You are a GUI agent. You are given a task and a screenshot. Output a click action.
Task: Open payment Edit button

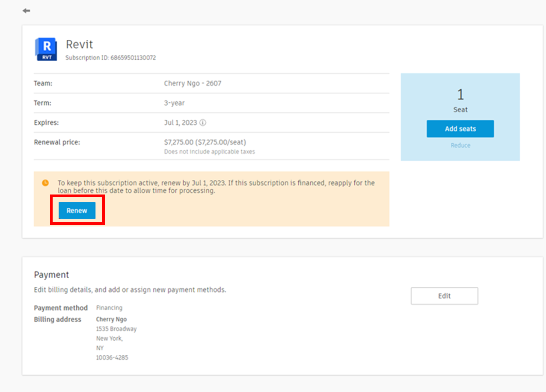coord(444,296)
